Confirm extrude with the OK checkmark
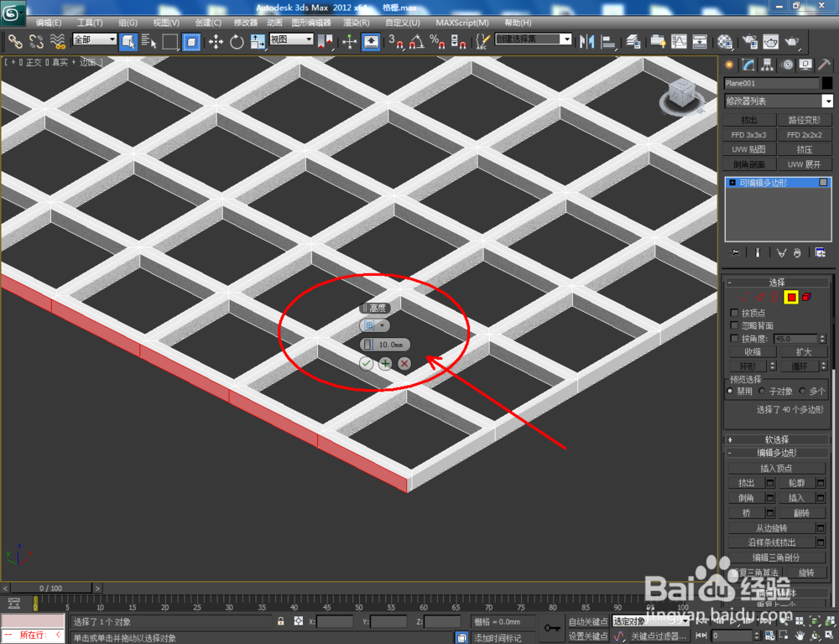 367,364
